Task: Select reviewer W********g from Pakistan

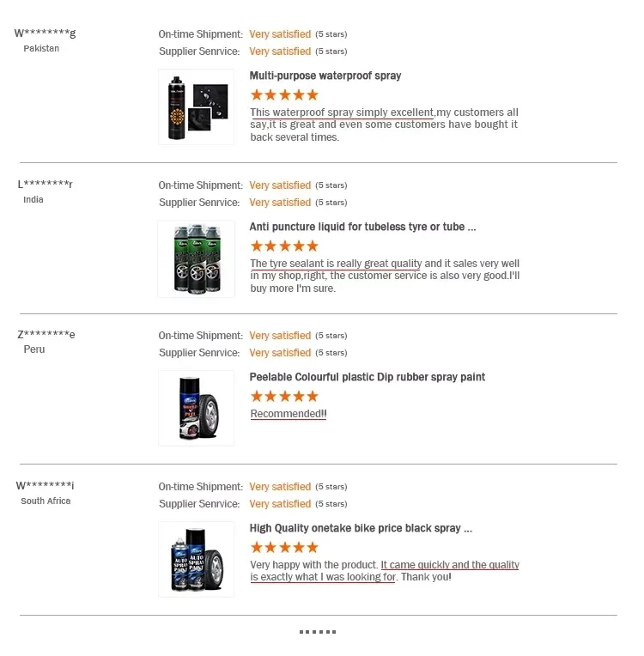Action: (46, 33)
